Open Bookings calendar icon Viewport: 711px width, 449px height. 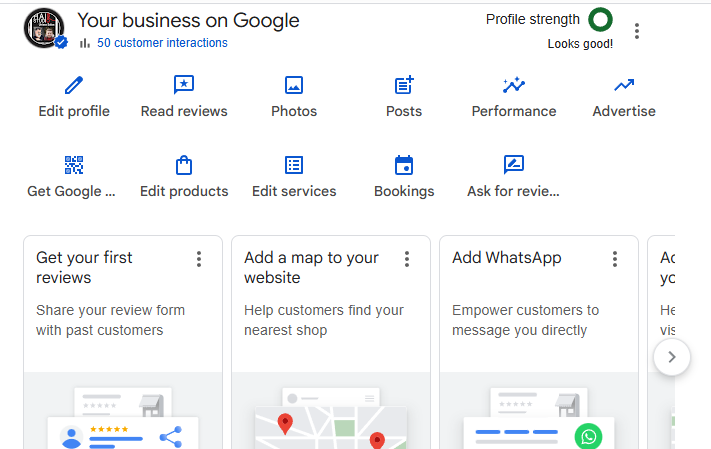(x=404, y=165)
